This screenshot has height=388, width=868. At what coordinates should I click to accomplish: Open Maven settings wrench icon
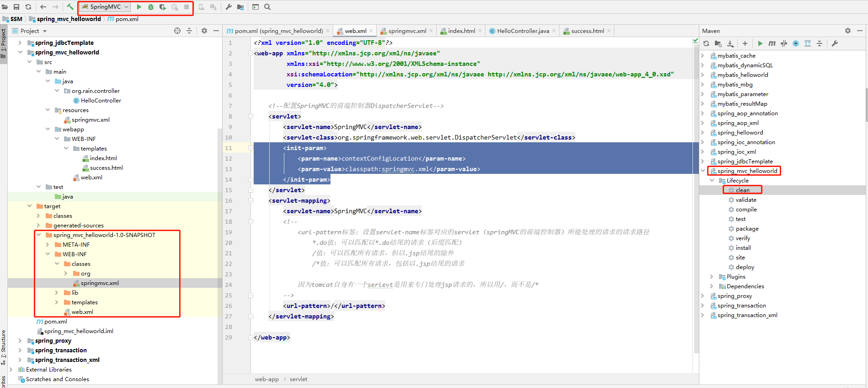tap(835, 43)
